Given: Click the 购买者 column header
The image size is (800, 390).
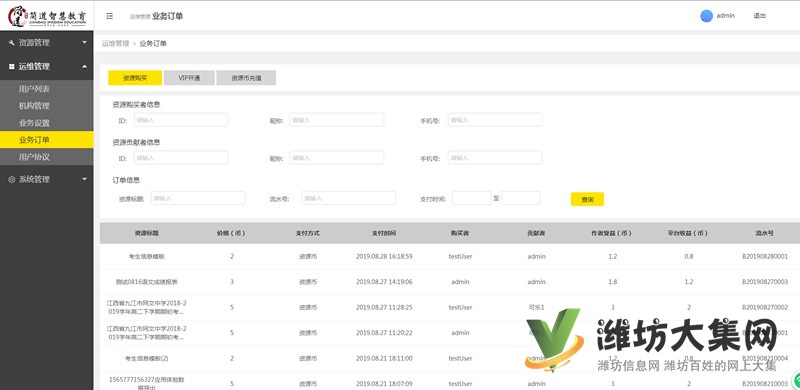Looking at the screenshot, I should (x=460, y=233).
